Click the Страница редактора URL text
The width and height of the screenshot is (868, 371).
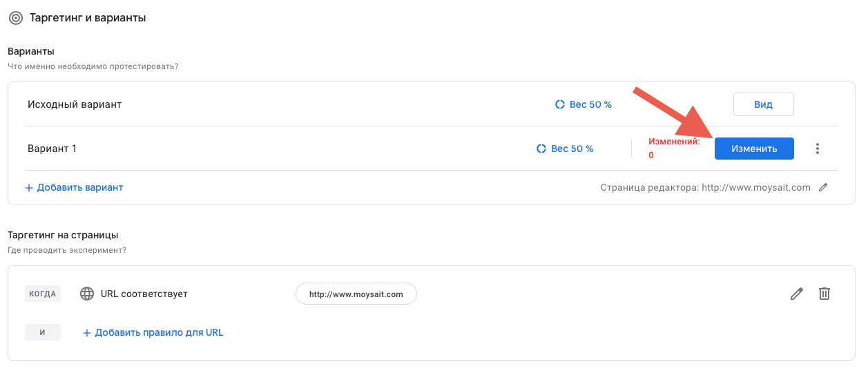point(705,187)
